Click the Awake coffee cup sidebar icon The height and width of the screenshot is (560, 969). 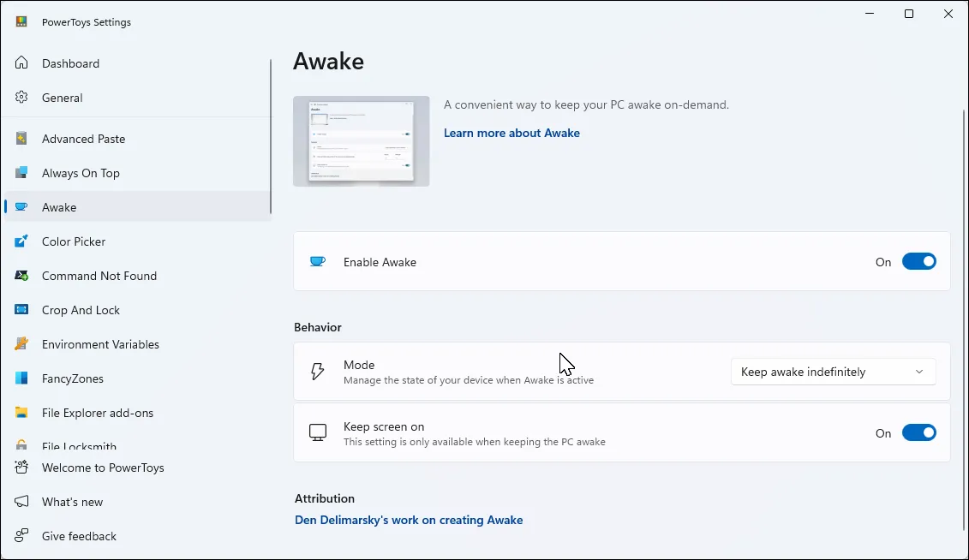[x=21, y=207]
